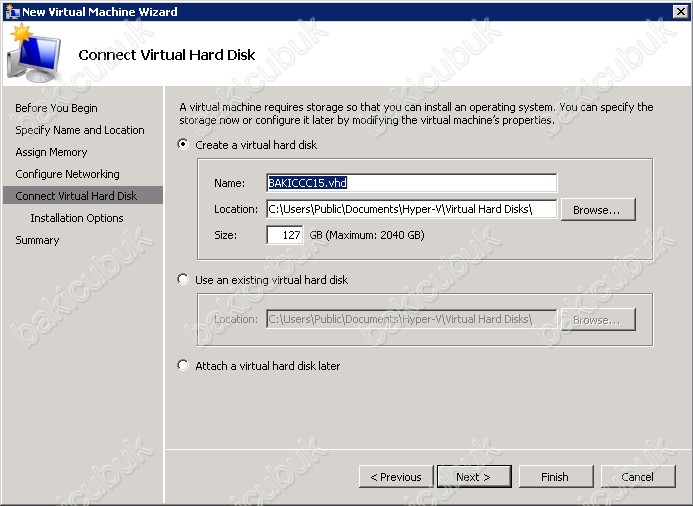
Task: Open the 'Summary' wizard page
Action: (37, 240)
